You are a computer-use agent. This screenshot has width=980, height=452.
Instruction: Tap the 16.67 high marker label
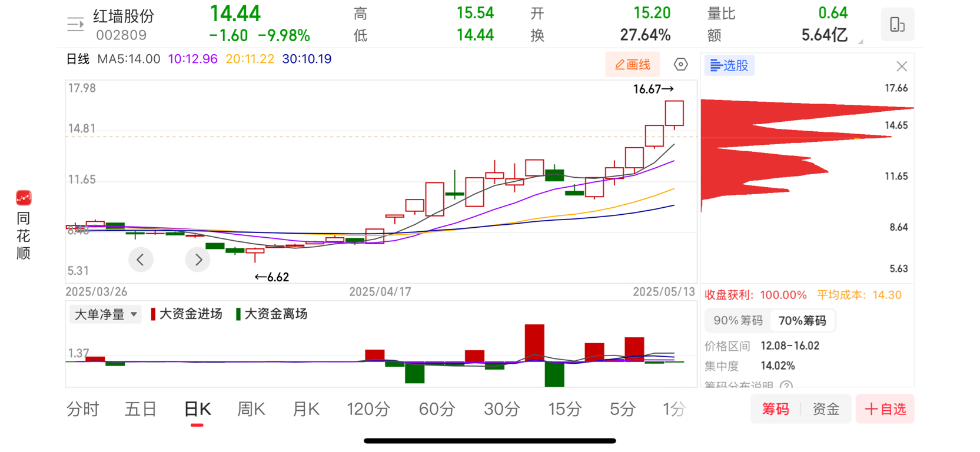(x=653, y=89)
